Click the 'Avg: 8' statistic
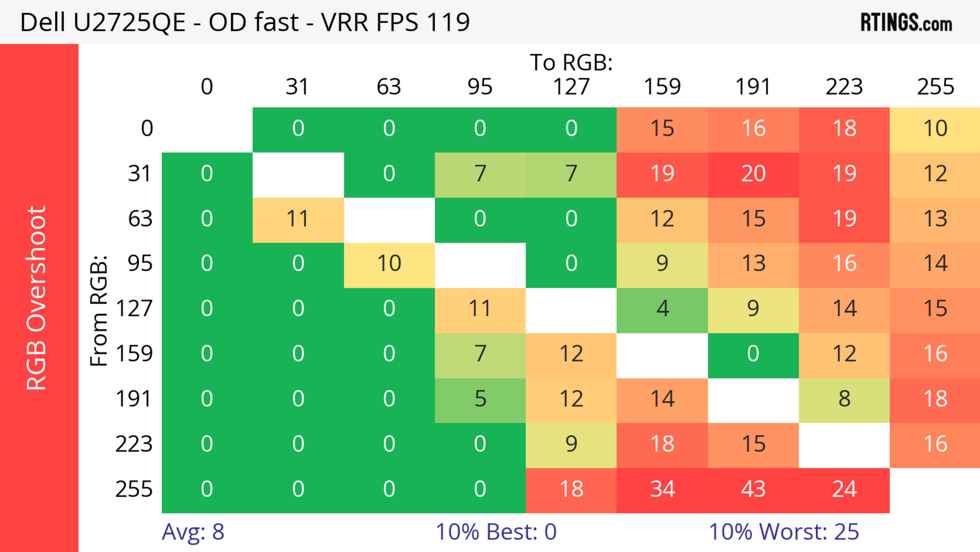 [193, 532]
